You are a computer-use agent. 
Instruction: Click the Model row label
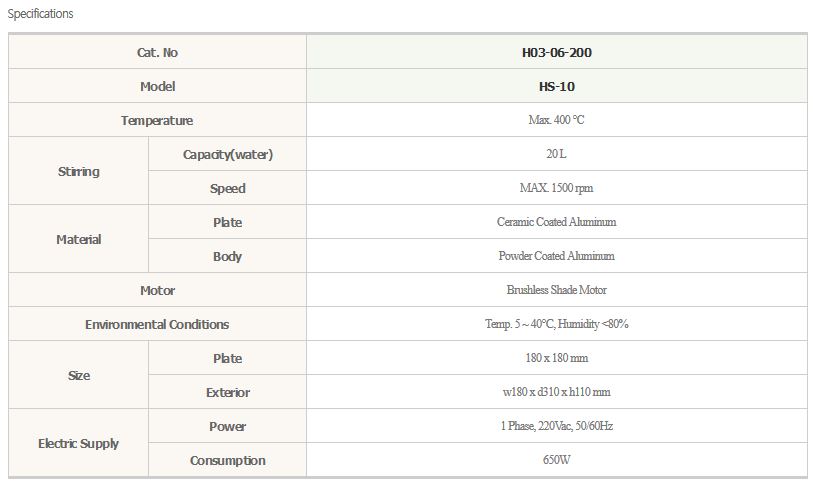coord(157,86)
